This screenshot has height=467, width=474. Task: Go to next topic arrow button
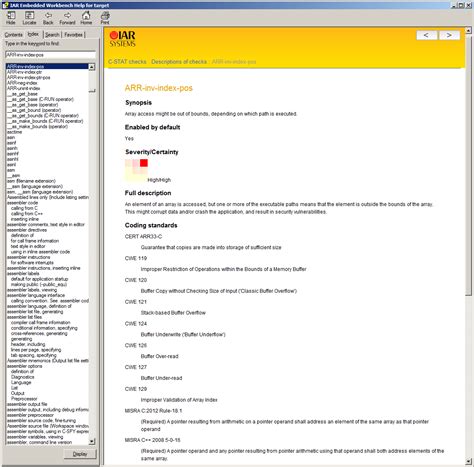tap(449, 35)
